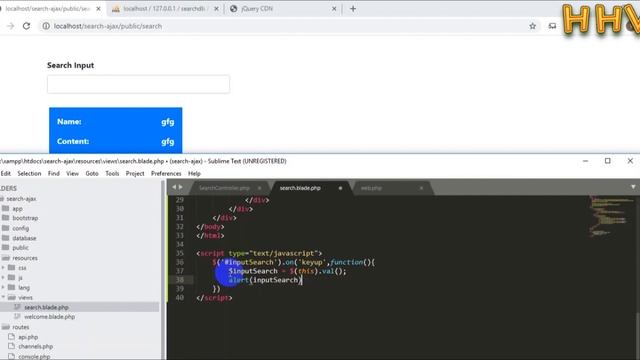640x360 pixels.
Task: Switch to web.php editor tab
Action: (371, 188)
